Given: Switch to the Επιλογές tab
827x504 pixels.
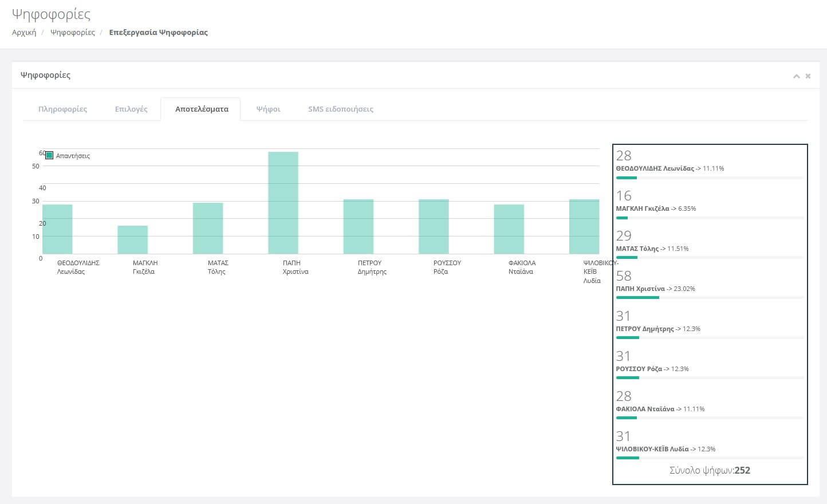Looking at the screenshot, I should [131, 109].
